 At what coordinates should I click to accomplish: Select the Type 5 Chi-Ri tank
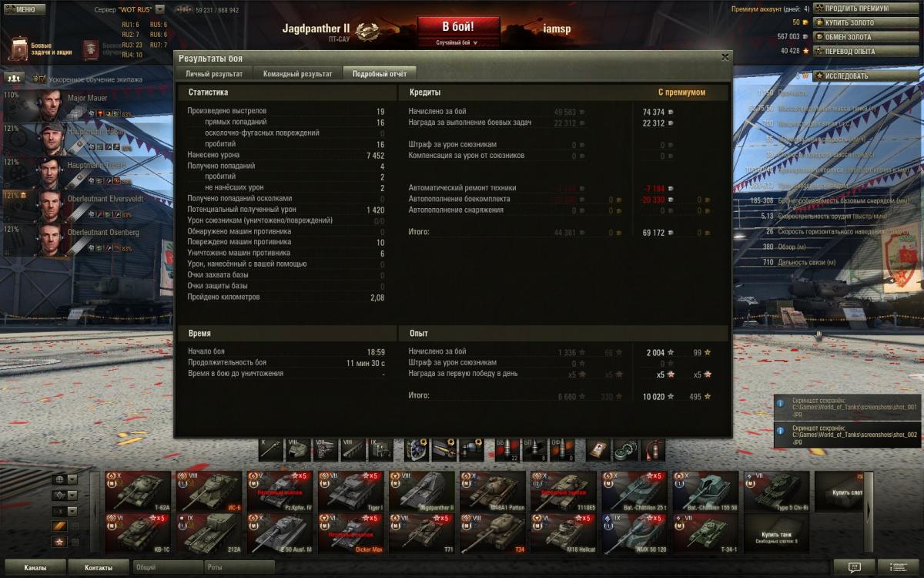click(775, 492)
